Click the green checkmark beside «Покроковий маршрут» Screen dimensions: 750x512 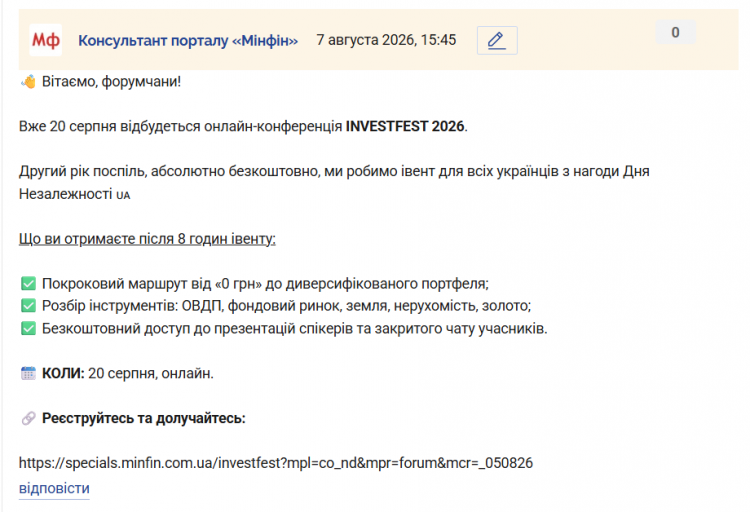click(28, 284)
